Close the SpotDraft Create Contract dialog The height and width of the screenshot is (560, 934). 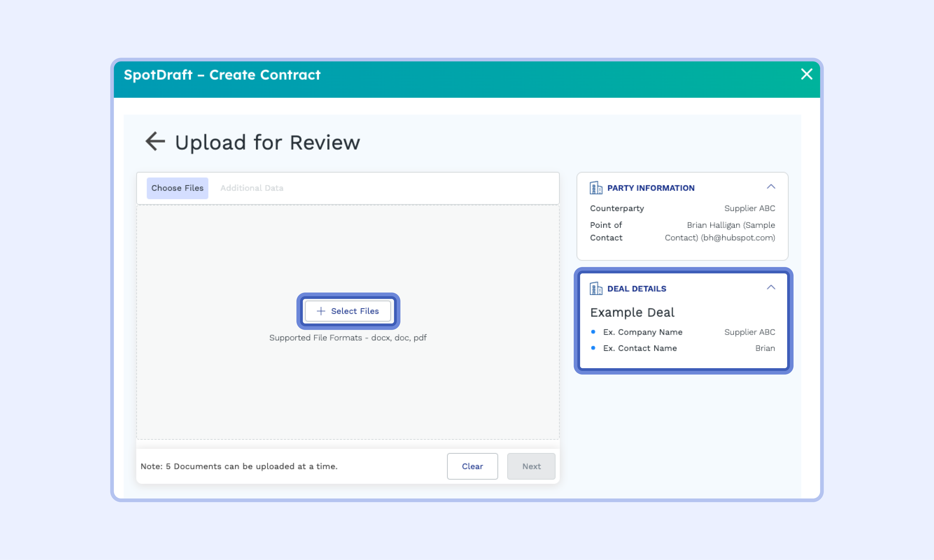tap(806, 74)
